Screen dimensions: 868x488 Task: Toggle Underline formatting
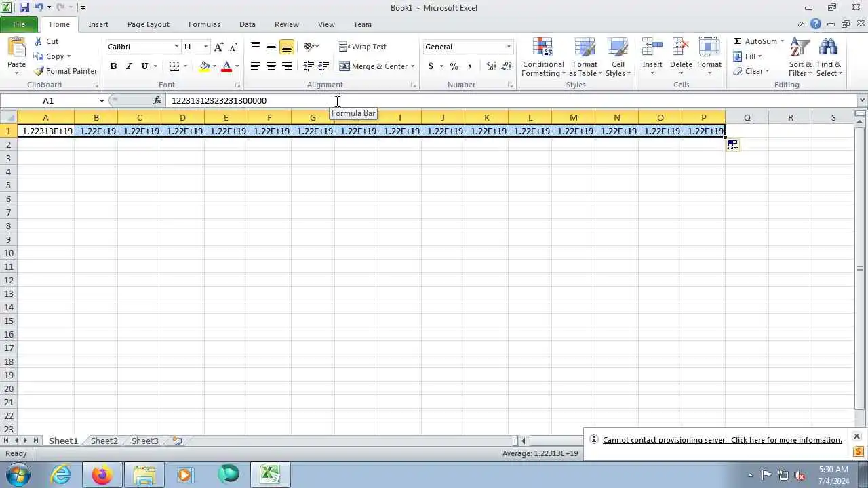coord(144,66)
